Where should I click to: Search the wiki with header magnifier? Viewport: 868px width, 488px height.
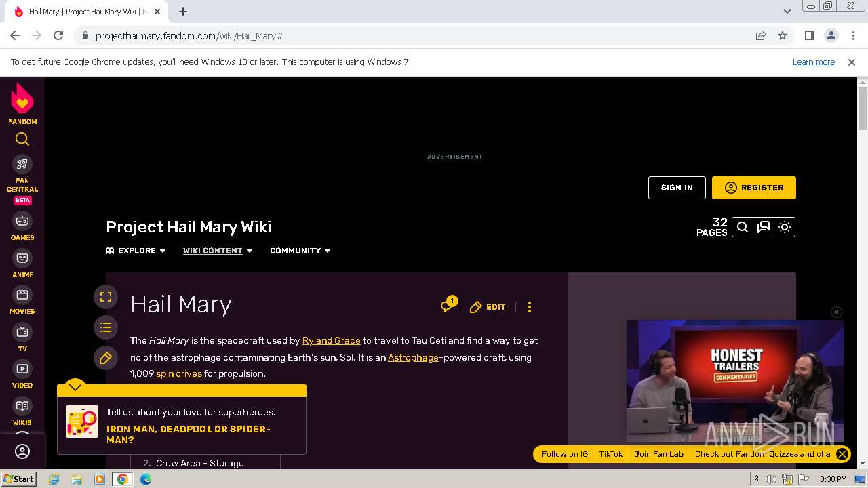click(743, 227)
